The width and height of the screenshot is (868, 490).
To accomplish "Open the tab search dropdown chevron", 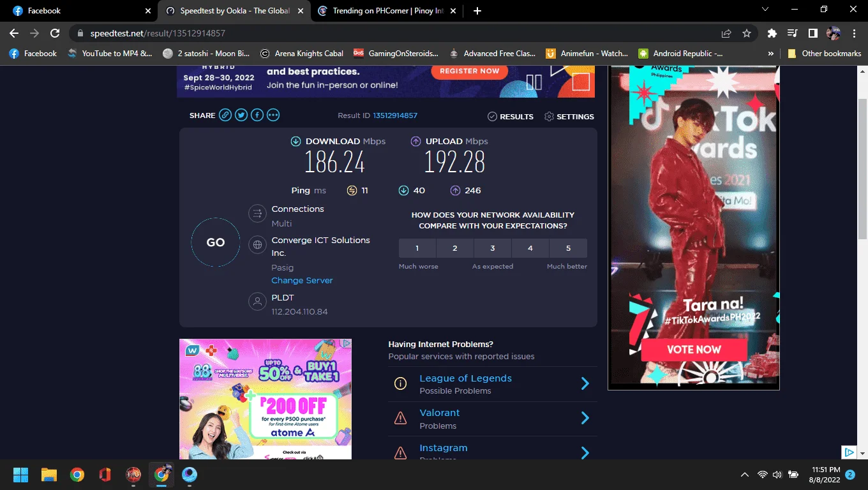I will tap(766, 10).
